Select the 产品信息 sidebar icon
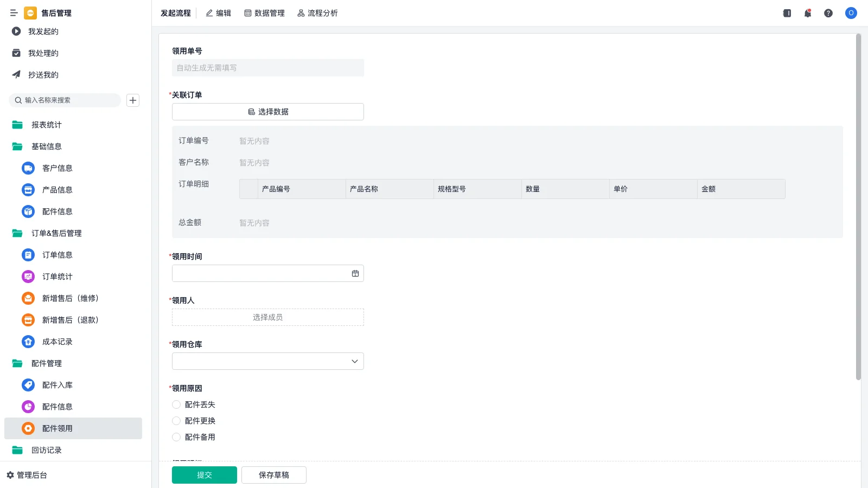Screen dimensions: 868x488 pyautogui.click(x=28, y=190)
